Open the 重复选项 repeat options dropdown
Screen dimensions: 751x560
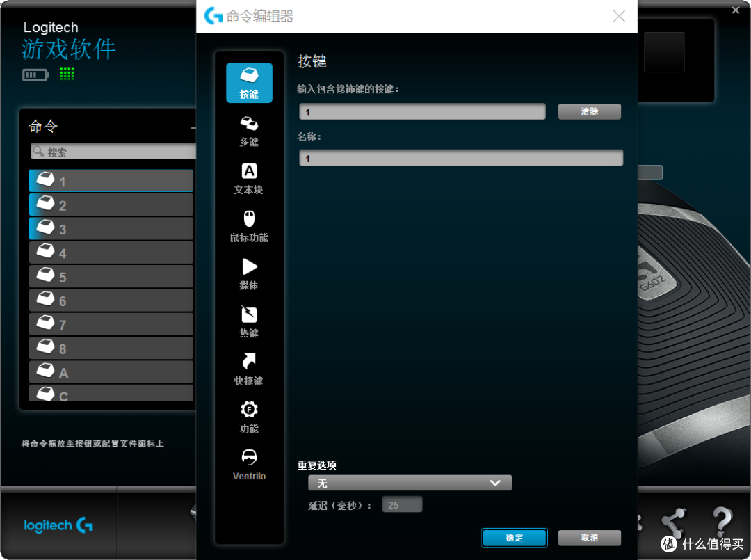coord(410,482)
